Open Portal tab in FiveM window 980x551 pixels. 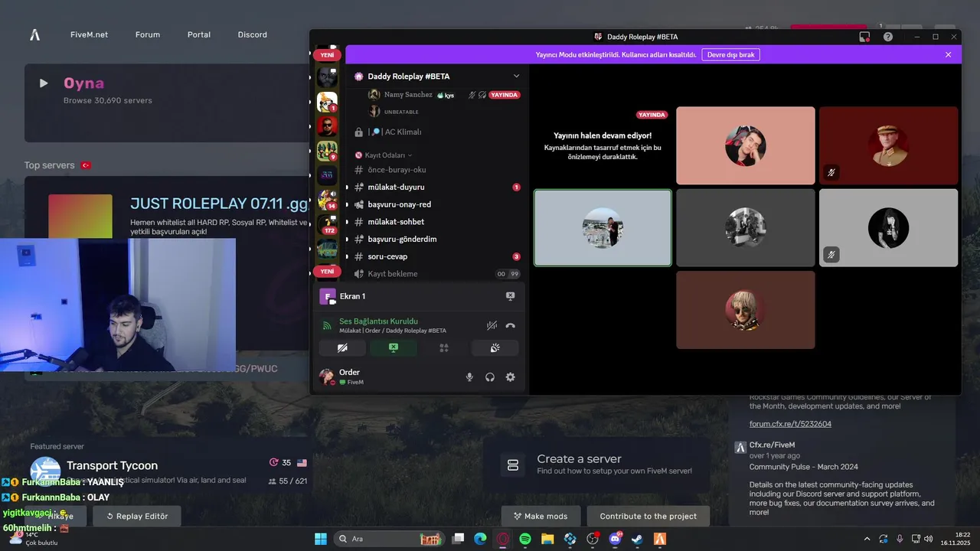[x=199, y=34]
